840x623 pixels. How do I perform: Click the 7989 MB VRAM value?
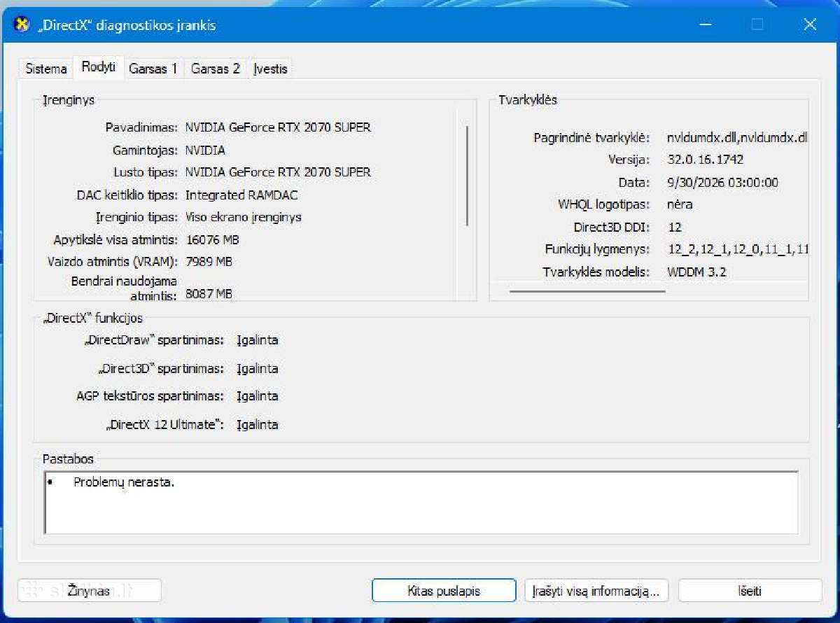coord(209,262)
